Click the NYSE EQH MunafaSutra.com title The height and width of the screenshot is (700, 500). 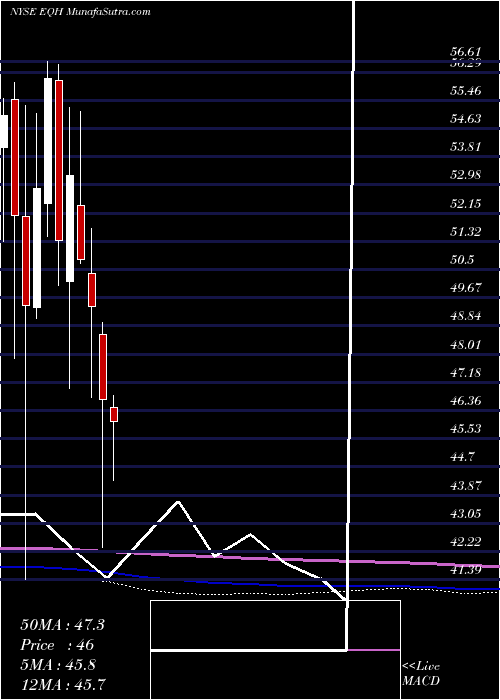80,12
